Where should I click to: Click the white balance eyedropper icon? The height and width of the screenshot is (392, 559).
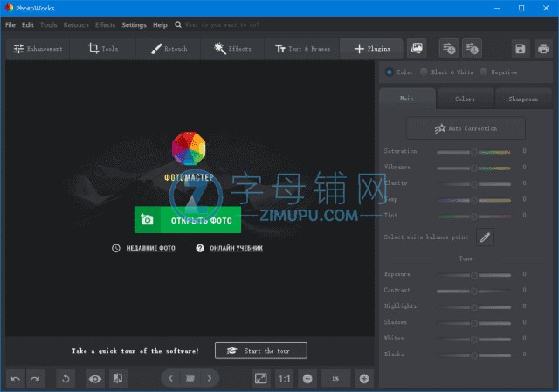tap(486, 237)
